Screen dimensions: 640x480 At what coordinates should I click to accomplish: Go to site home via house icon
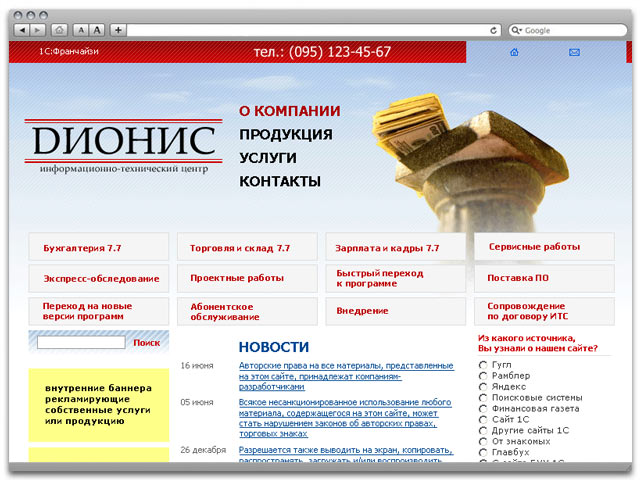(x=514, y=52)
